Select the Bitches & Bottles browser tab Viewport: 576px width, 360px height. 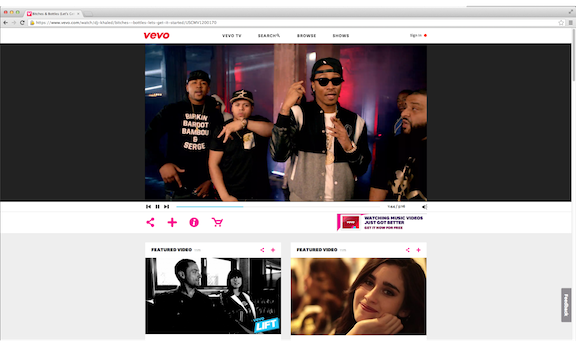pyautogui.click(x=53, y=14)
